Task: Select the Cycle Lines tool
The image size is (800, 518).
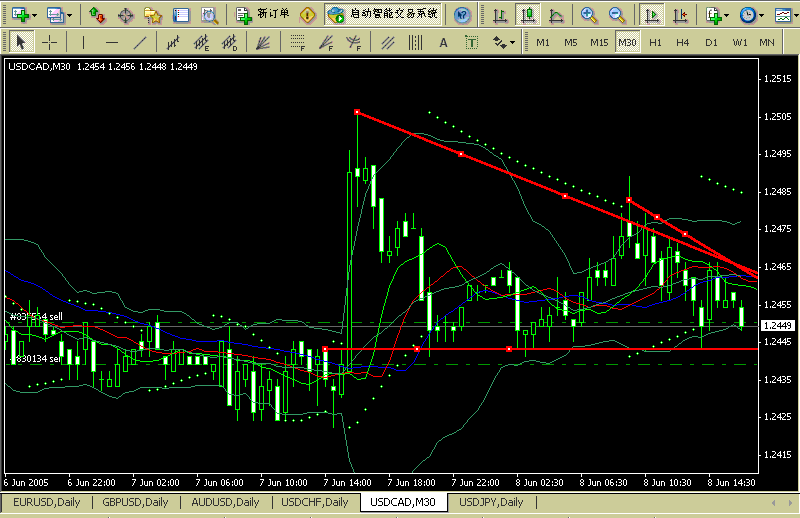Action: pos(416,42)
